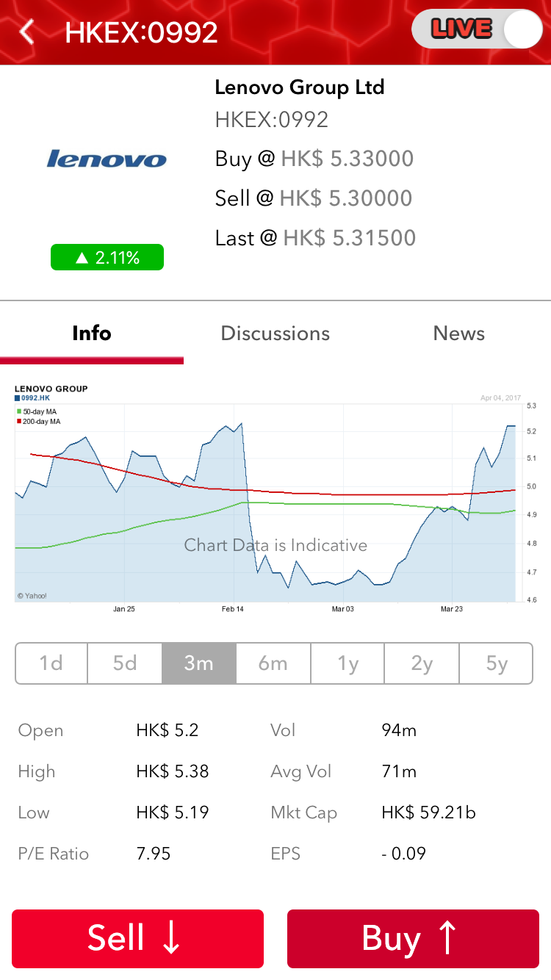This screenshot has height=980, width=551.
Task: Click the Lenovo company logo
Action: [x=107, y=159]
